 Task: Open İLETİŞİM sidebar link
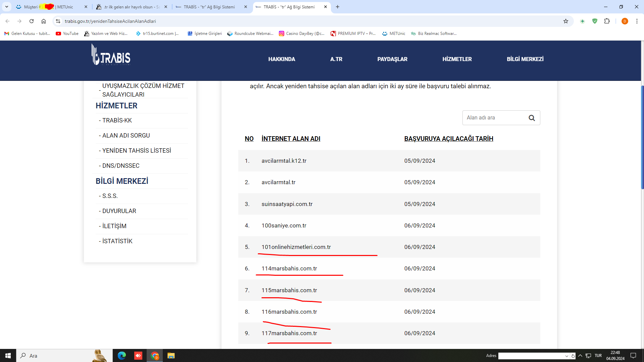[114, 226]
